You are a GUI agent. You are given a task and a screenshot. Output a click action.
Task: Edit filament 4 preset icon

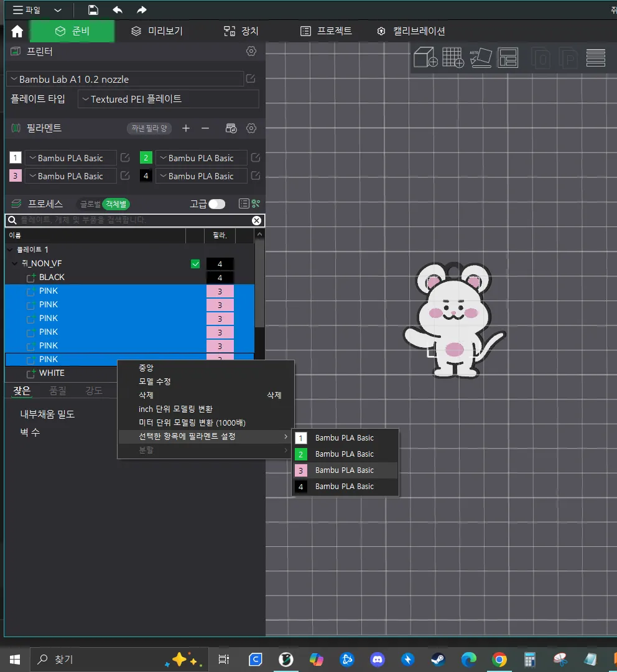tap(256, 175)
